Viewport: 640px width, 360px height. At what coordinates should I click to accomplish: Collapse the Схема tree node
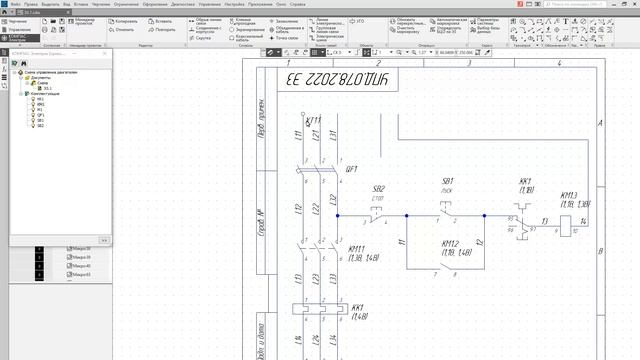click(27, 83)
